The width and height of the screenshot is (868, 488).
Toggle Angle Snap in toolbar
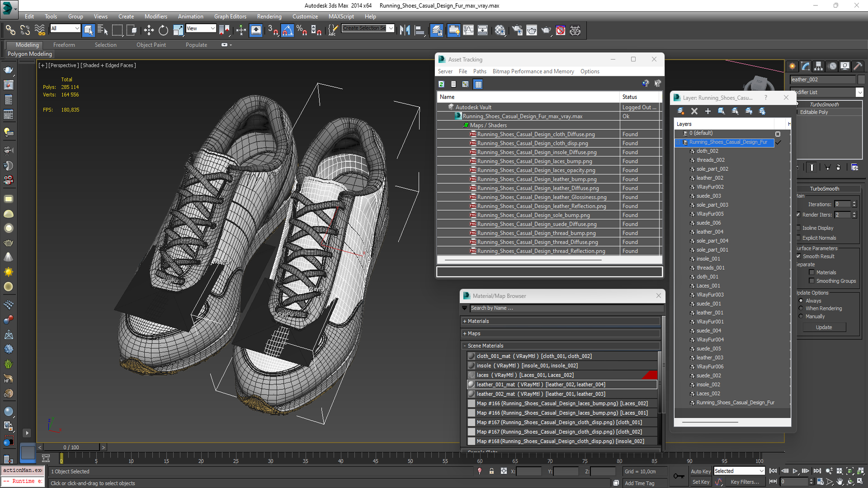[x=288, y=30]
